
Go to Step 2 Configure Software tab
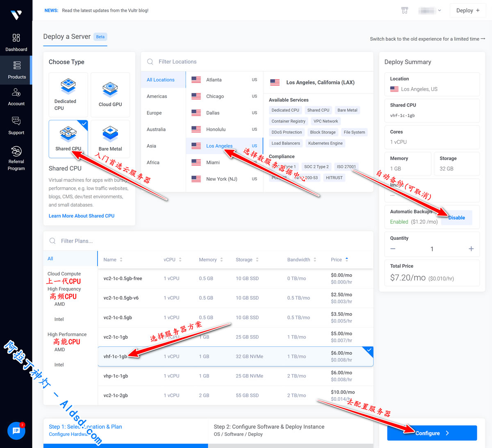click(290, 430)
